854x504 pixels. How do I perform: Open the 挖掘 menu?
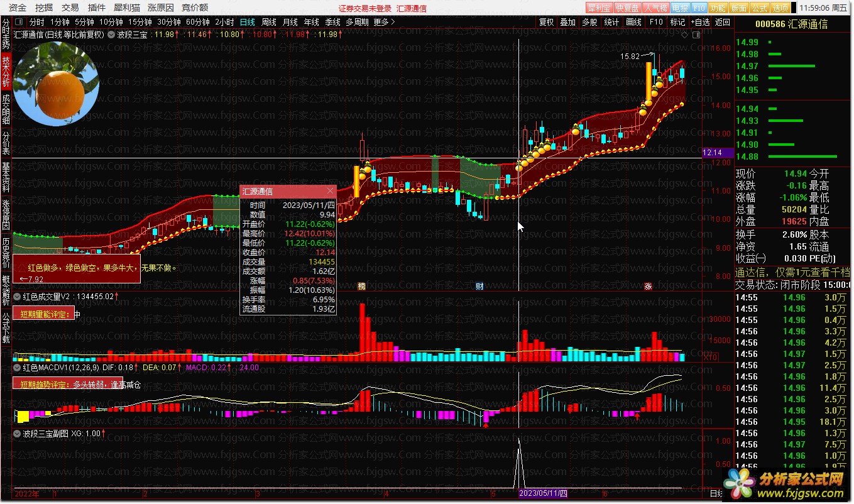(44, 8)
